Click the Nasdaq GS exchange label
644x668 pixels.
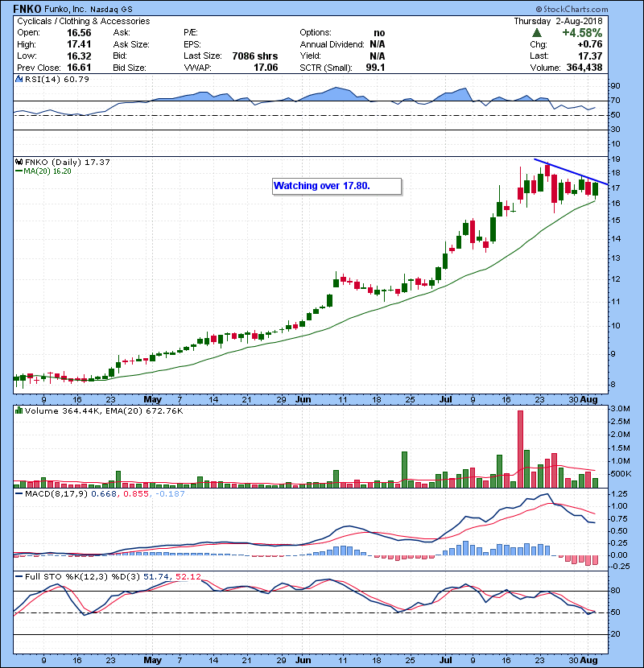tap(111, 10)
